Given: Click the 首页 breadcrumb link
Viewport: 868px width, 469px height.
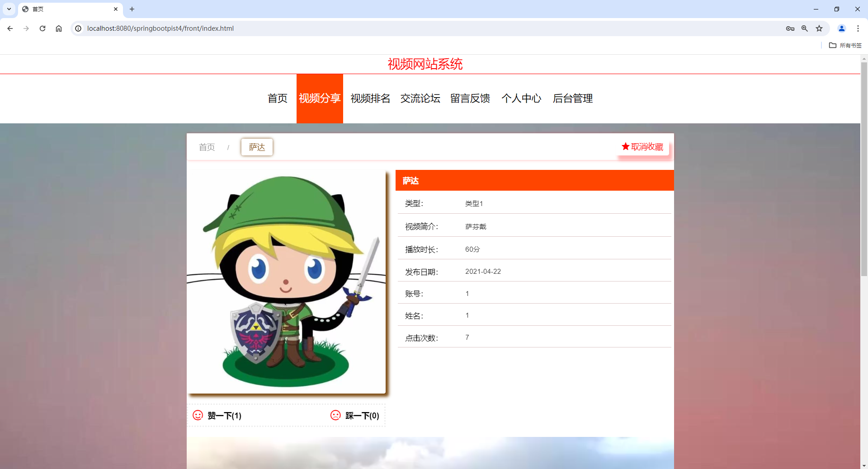Looking at the screenshot, I should point(207,147).
